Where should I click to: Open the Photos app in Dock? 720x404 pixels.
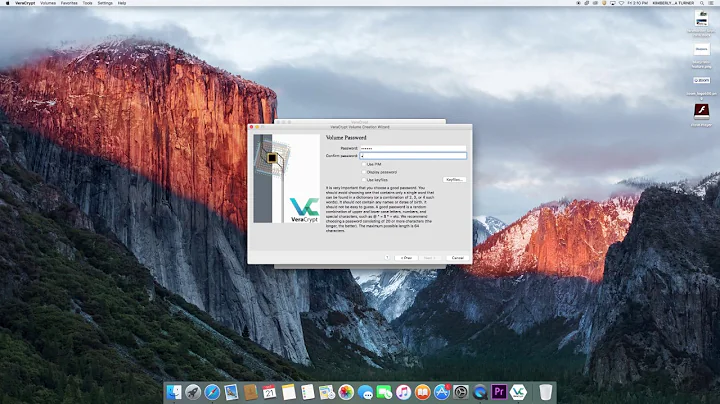tap(346, 392)
